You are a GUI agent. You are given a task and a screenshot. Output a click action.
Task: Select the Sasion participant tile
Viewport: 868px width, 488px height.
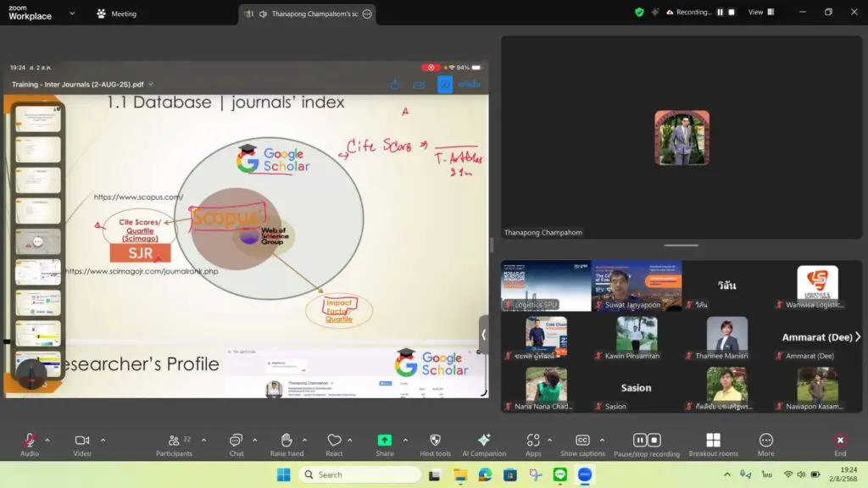coord(637,387)
